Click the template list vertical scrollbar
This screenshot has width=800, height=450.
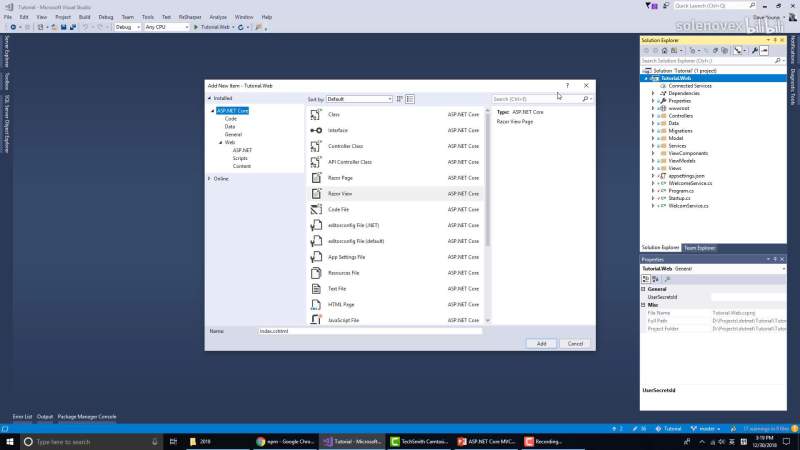pyautogui.click(x=488, y=214)
